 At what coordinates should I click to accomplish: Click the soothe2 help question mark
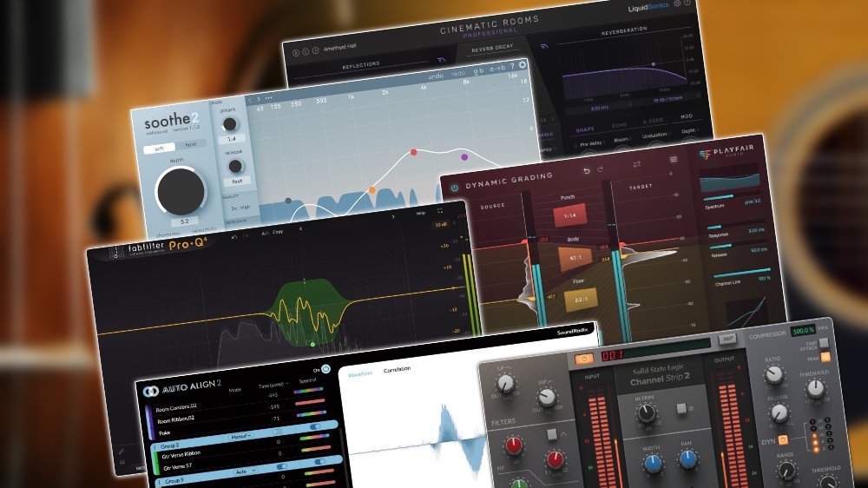pos(512,66)
